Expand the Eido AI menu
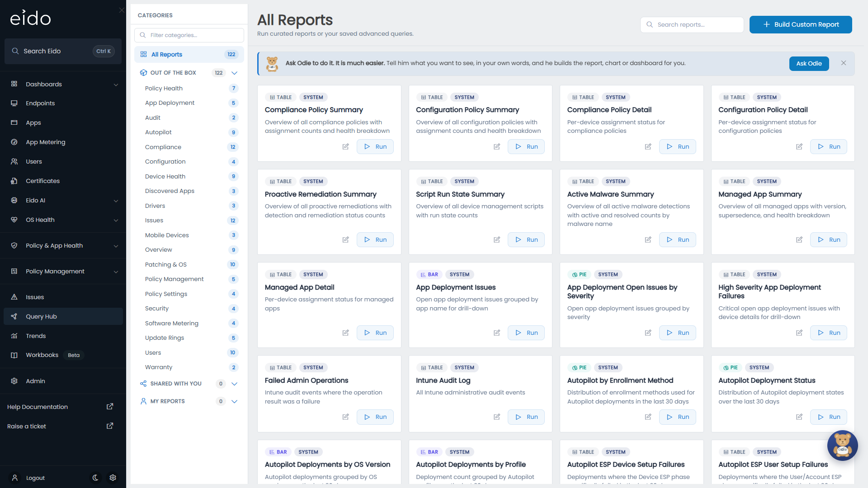868x488 pixels. pyautogui.click(x=63, y=200)
